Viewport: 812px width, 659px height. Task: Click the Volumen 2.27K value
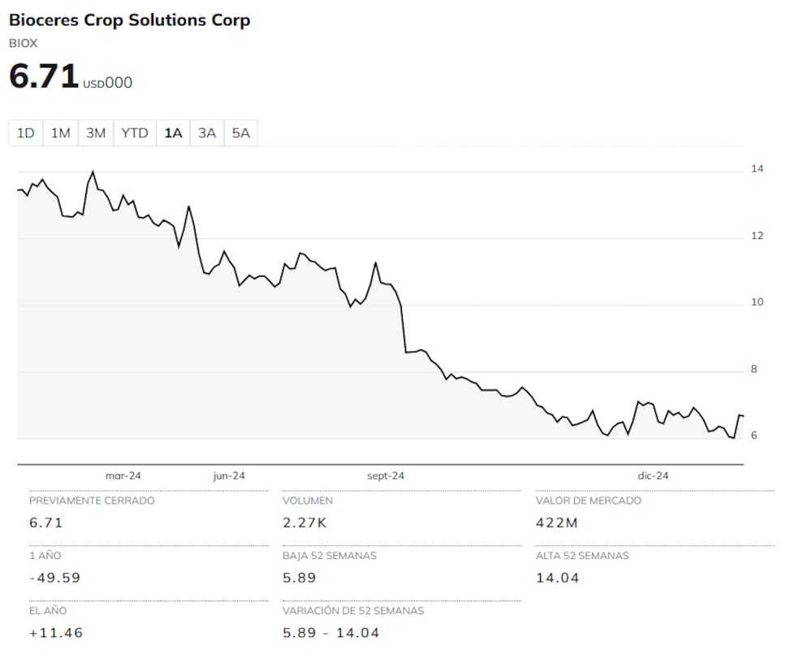tap(304, 522)
